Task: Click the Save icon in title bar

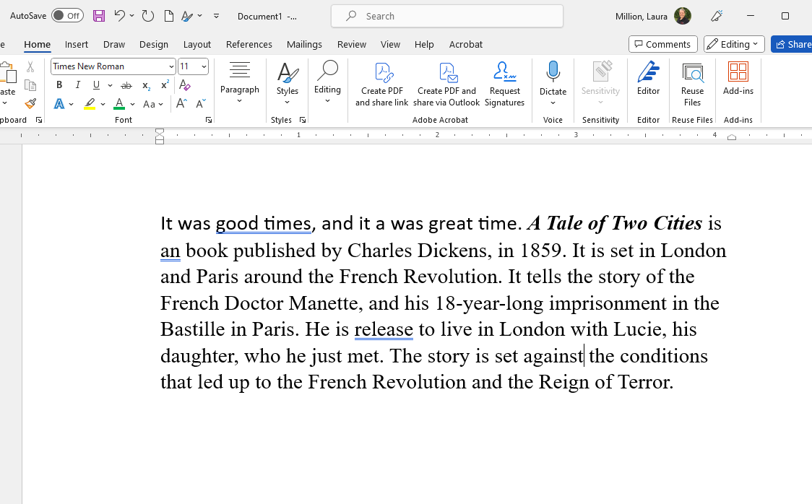Action: (99, 15)
